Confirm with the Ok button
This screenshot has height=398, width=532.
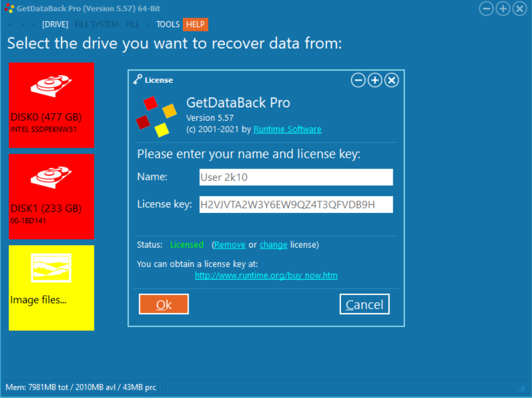[x=164, y=304]
